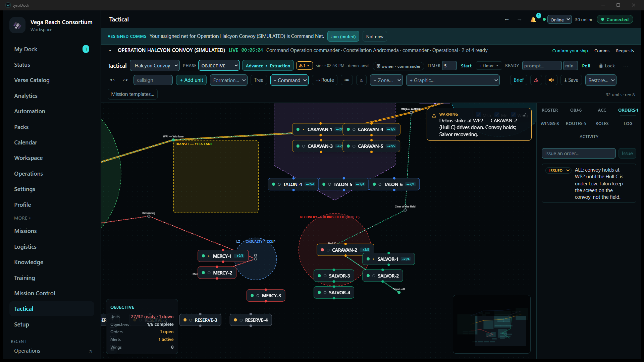Click the Confirm your ship link

(x=570, y=51)
